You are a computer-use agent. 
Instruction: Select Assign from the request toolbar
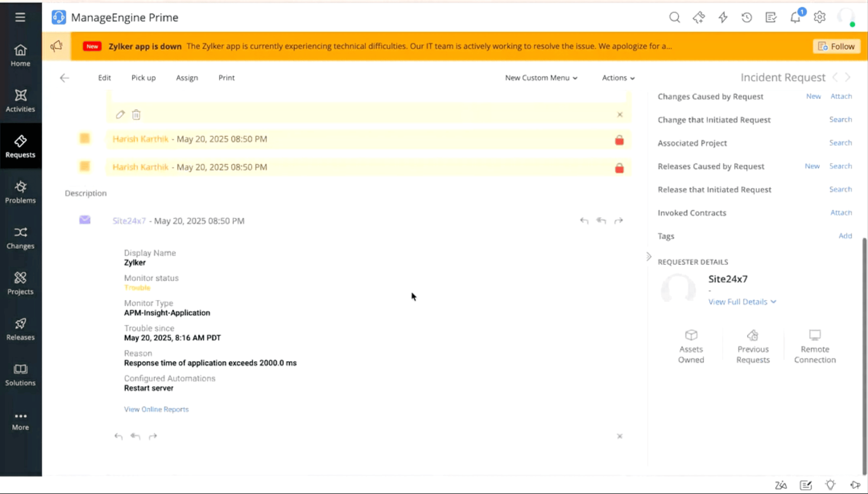click(187, 78)
